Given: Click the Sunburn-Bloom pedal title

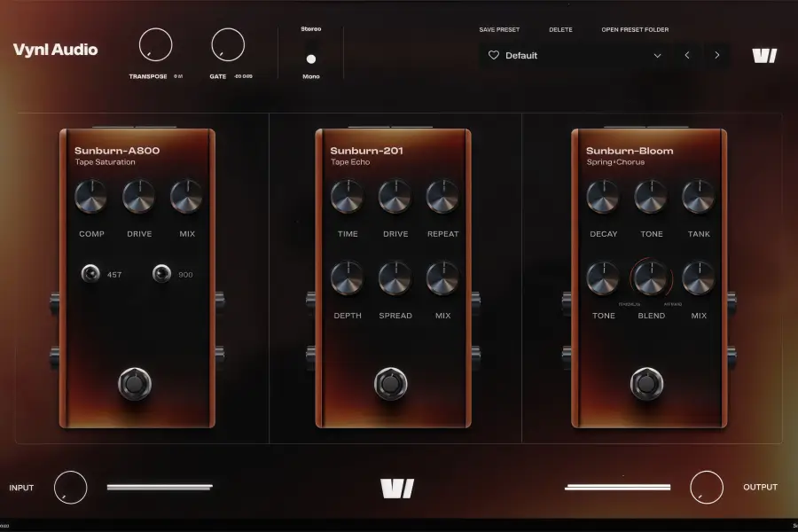Looking at the screenshot, I should pyautogui.click(x=630, y=151).
